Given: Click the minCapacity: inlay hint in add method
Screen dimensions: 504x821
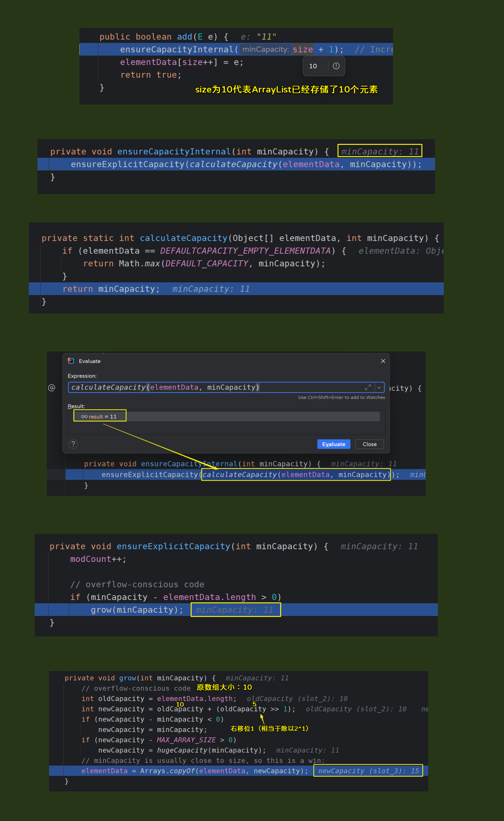Looking at the screenshot, I should (265, 49).
